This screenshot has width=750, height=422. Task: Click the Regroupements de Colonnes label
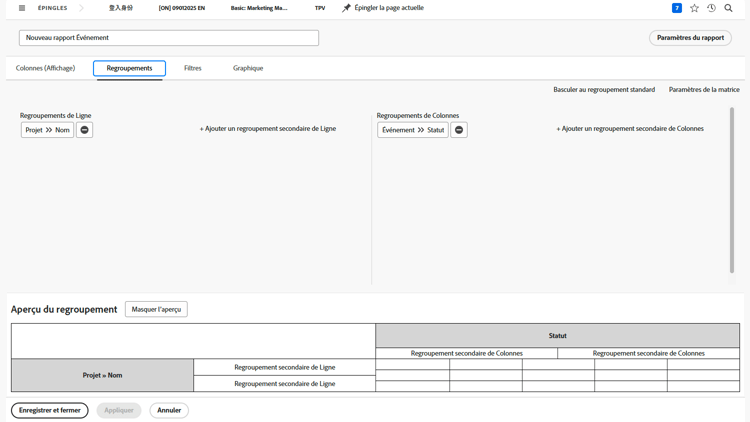(x=418, y=115)
